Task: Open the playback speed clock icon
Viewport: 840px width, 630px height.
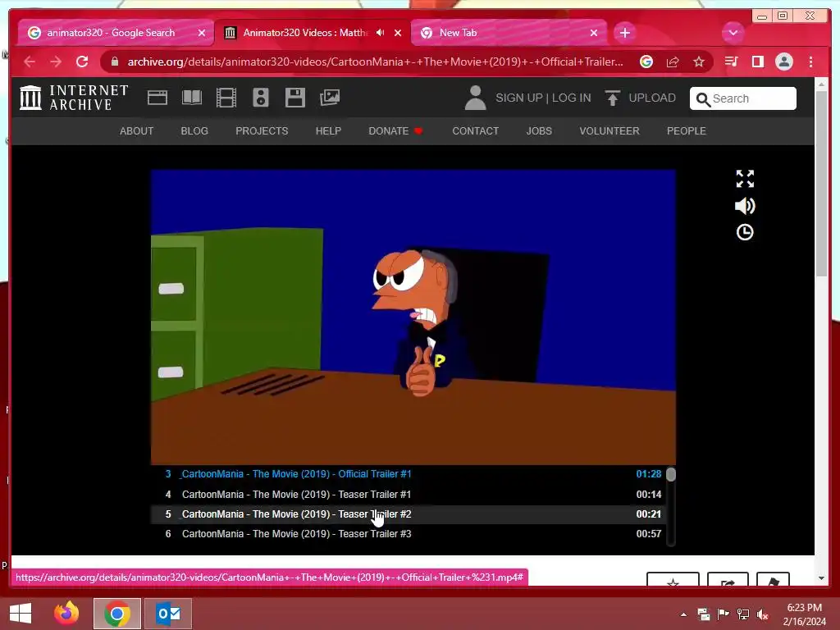Action: click(x=745, y=232)
